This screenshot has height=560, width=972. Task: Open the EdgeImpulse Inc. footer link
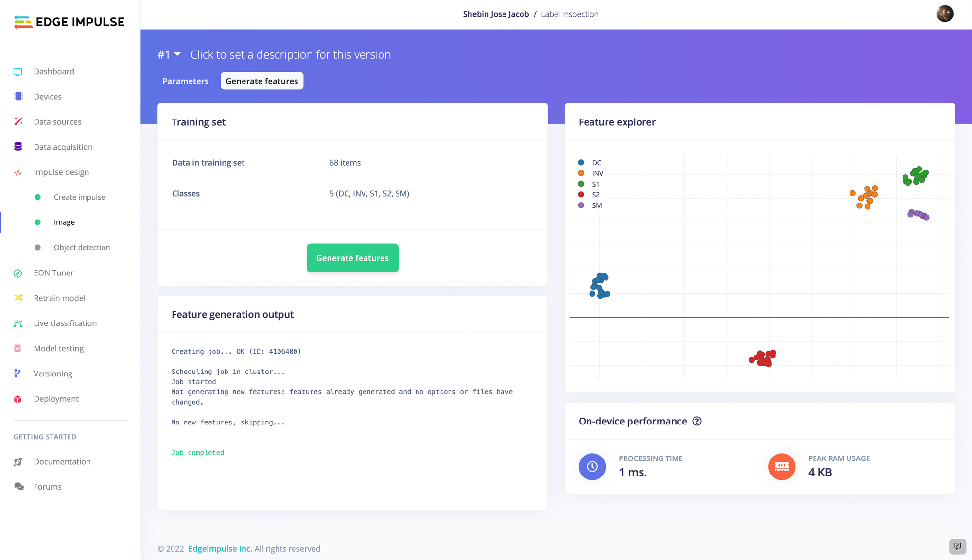pyautogui.click(x=220, y=548)
